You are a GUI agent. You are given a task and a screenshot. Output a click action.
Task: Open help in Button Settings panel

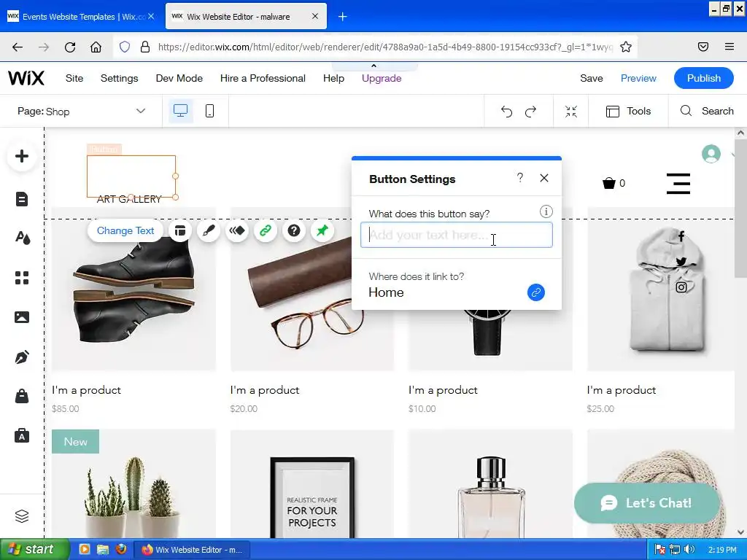pos(519,178)
